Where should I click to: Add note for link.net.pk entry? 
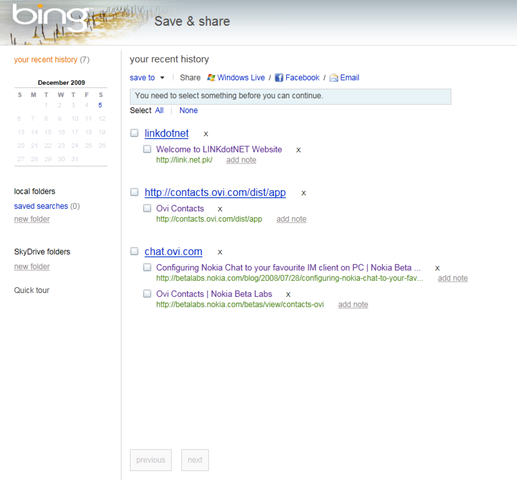241,160
